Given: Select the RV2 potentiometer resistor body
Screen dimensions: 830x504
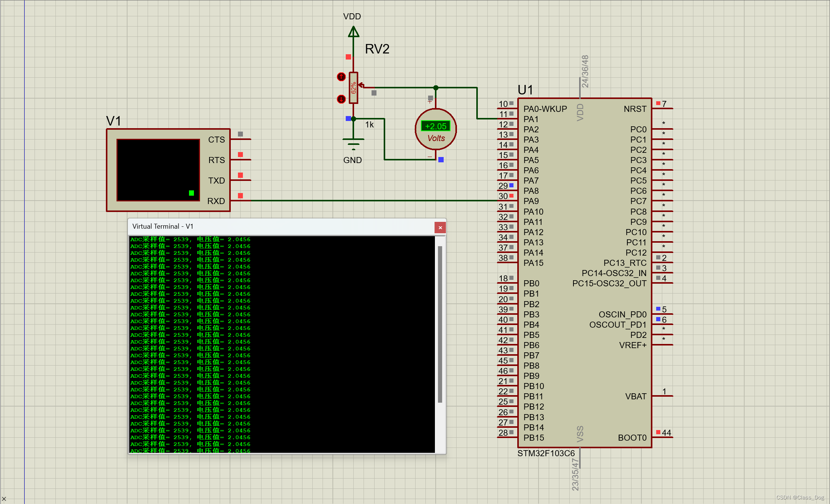Looking at the screenshot, I should [353, 88].
